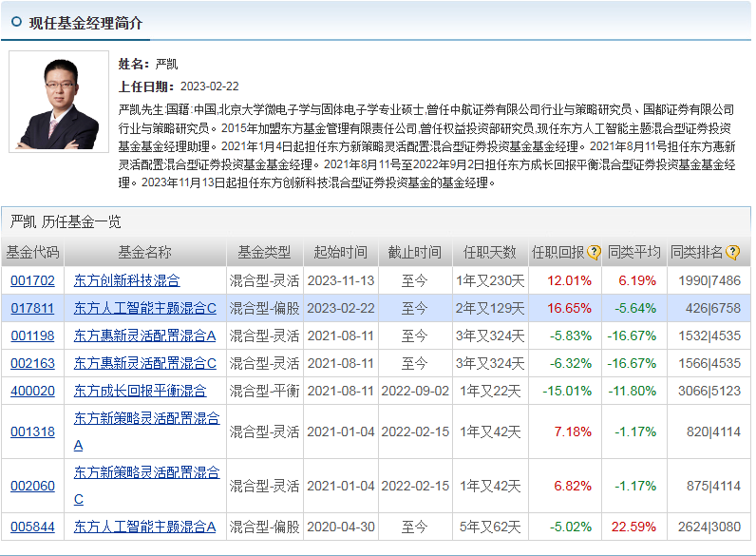The height and width of the screenshot is (556, 756).
Task: Click the return value 16.65%
Action: [570, 308]
